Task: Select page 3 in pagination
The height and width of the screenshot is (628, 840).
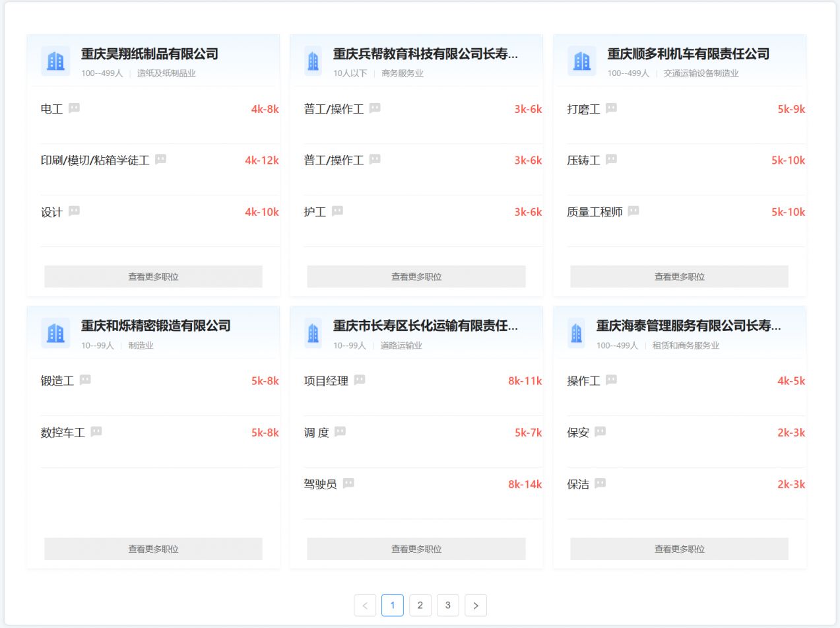Action: pyautogui.click(x=448, y=605)
